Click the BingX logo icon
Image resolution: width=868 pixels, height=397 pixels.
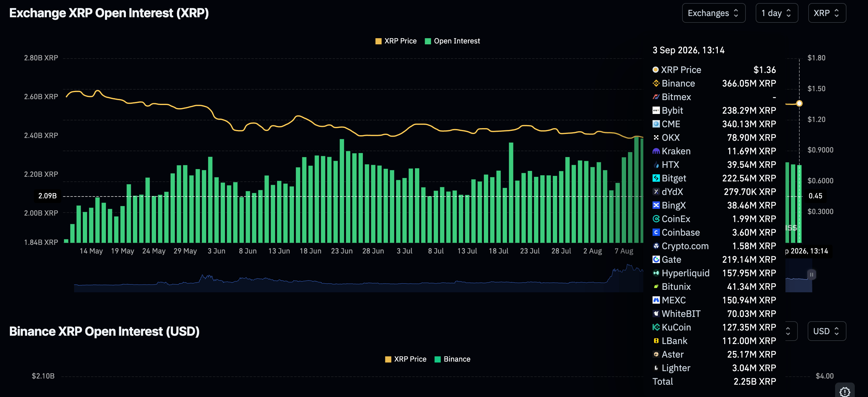(x=656, y=205)
